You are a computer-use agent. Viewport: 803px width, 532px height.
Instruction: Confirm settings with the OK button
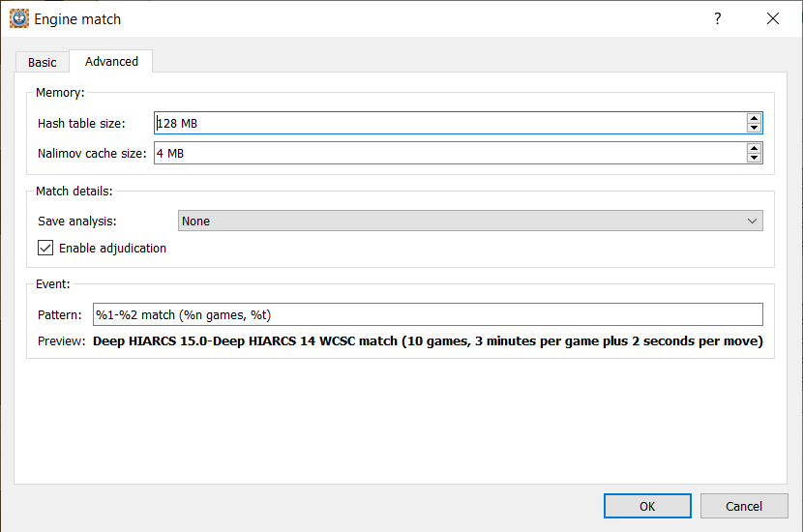647,506
